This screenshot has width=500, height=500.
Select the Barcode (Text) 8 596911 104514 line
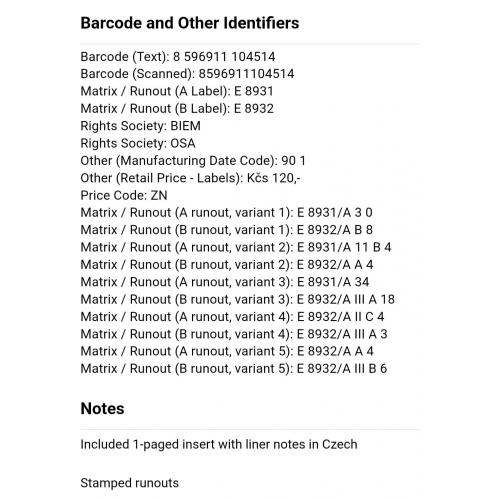[x=178, y=57]
